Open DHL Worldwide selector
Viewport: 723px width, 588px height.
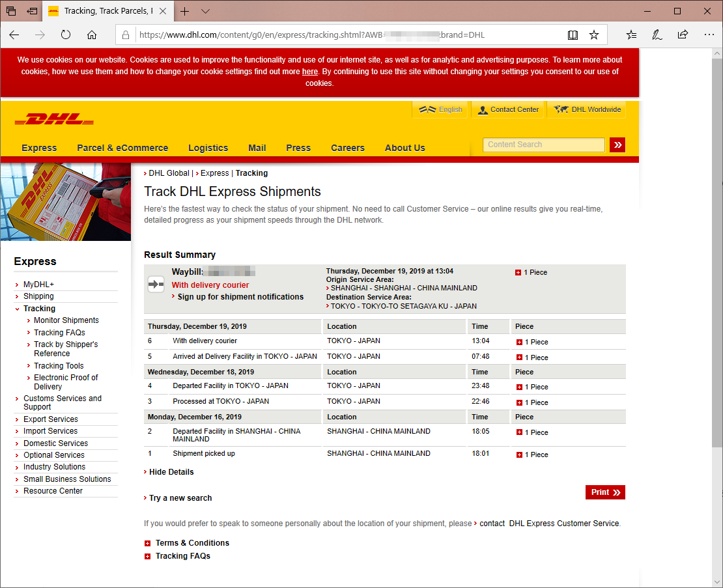tap(587, 109)
